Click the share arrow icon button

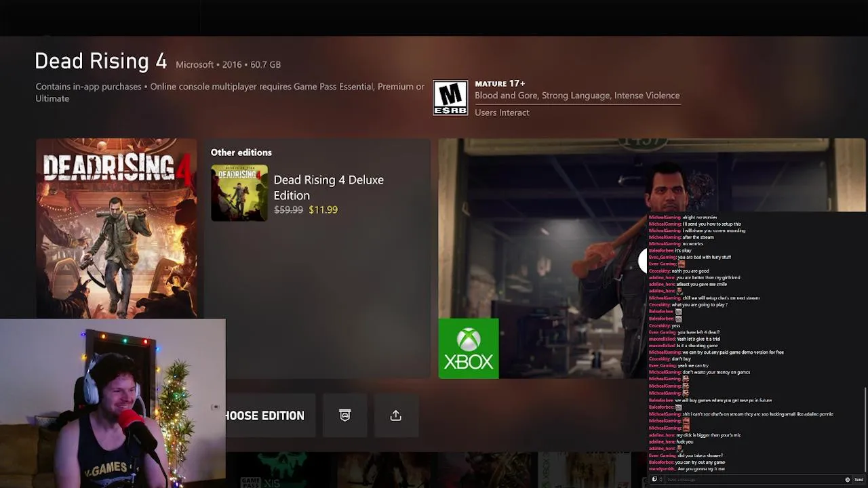(x=396, y=415)
